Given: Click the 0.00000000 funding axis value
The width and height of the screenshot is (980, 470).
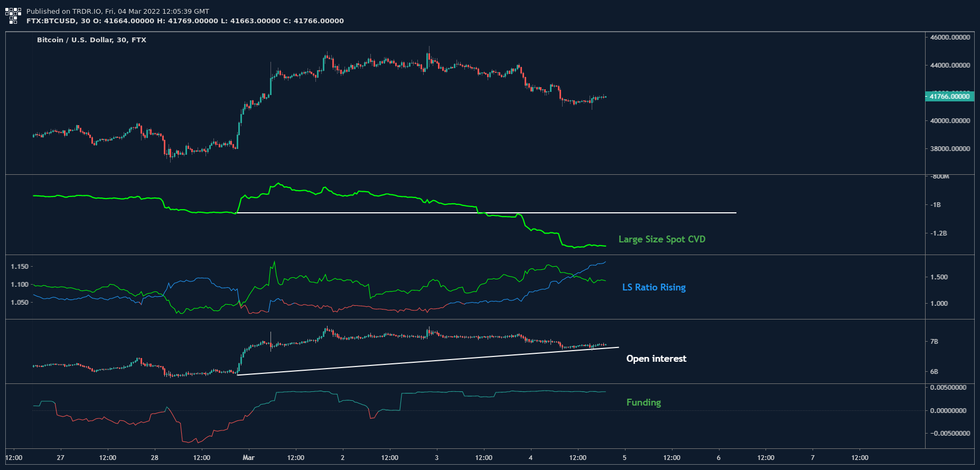Looking at the screenshot, I should coord(948,411).
